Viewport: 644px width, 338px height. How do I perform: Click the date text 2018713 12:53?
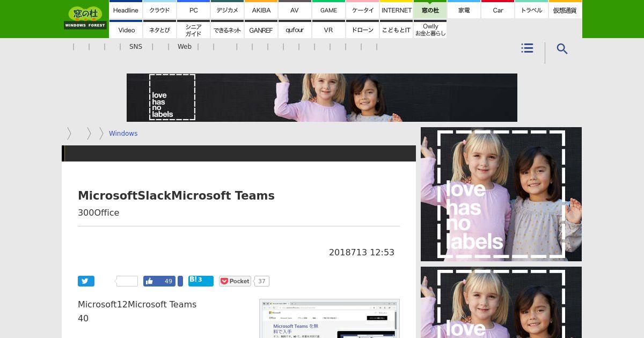(x=362, y=252)
